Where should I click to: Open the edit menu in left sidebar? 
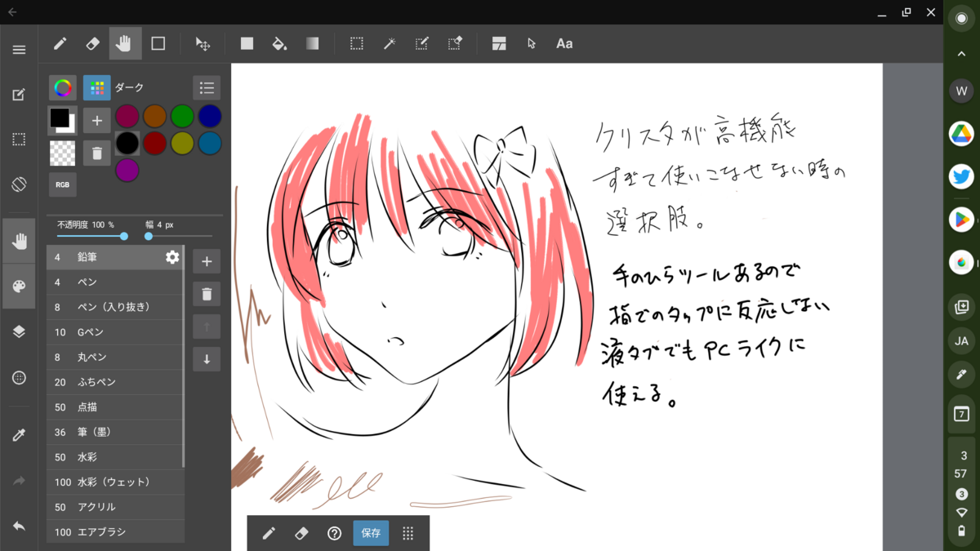tap(19, 95)
